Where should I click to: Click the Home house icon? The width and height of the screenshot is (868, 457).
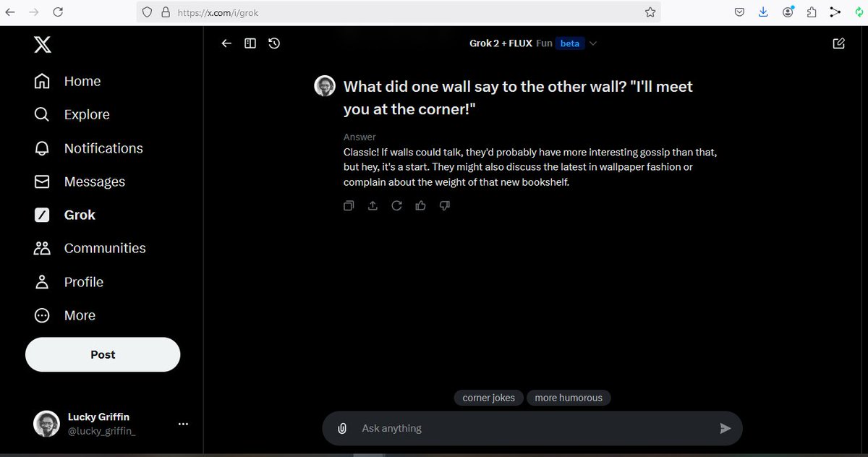(x=42, y=82)
